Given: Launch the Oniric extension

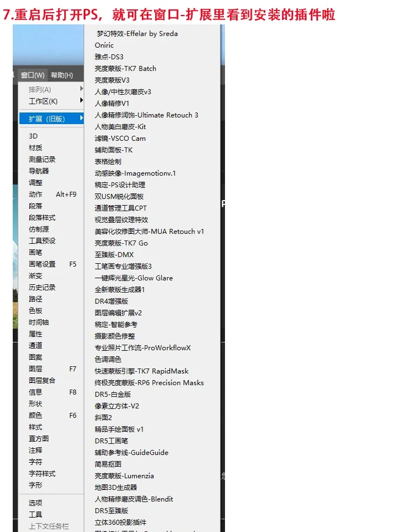Looking at the screenshot, I should pyautogui.click(x=104, y=45).
